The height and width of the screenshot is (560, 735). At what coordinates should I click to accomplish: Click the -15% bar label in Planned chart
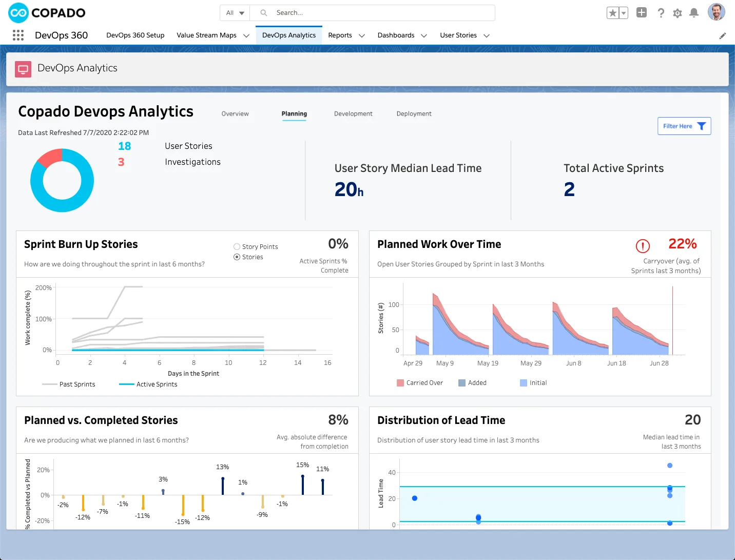click(182, 522)
